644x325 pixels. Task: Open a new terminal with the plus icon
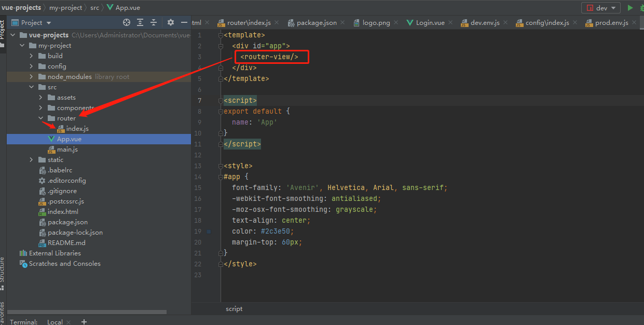[84, 322]
